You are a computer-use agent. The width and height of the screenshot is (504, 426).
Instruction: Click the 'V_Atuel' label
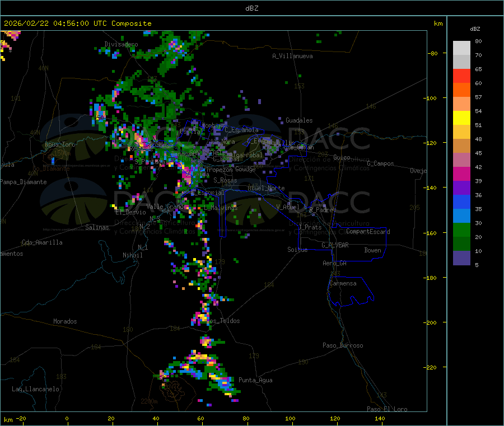[288, 207]
